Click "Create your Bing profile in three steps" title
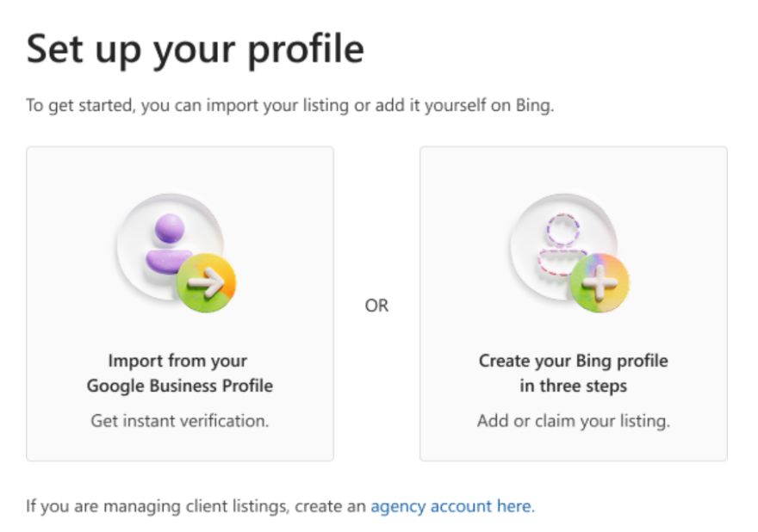The height and width of the screenshot is (532, 758). [573, 373]
